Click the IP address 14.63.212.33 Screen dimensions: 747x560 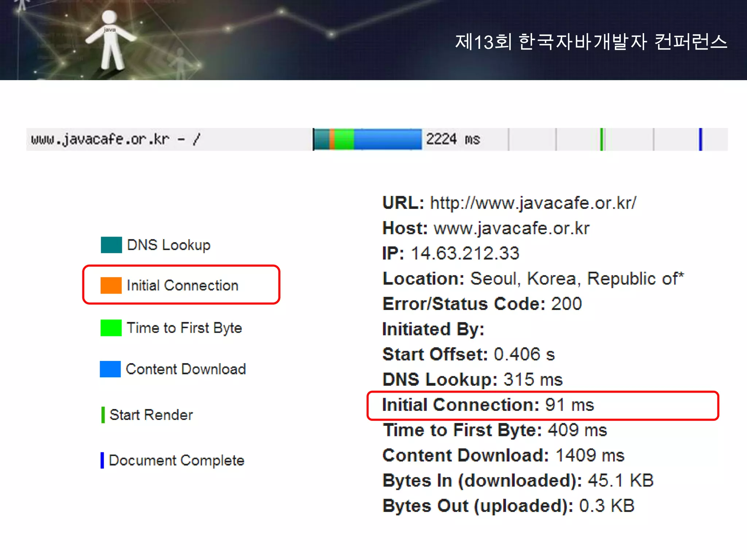(465, 253)
